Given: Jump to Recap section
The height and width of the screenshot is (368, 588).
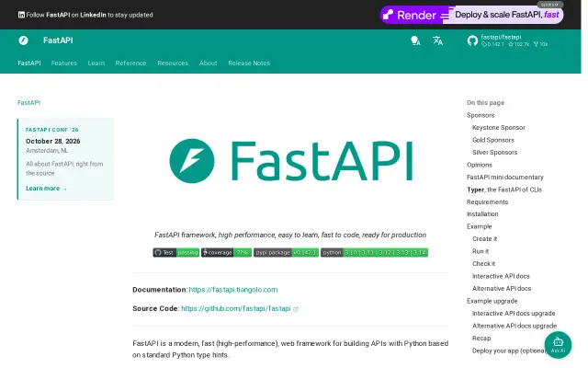Looking at the screenshot, I should coord(481,338).
